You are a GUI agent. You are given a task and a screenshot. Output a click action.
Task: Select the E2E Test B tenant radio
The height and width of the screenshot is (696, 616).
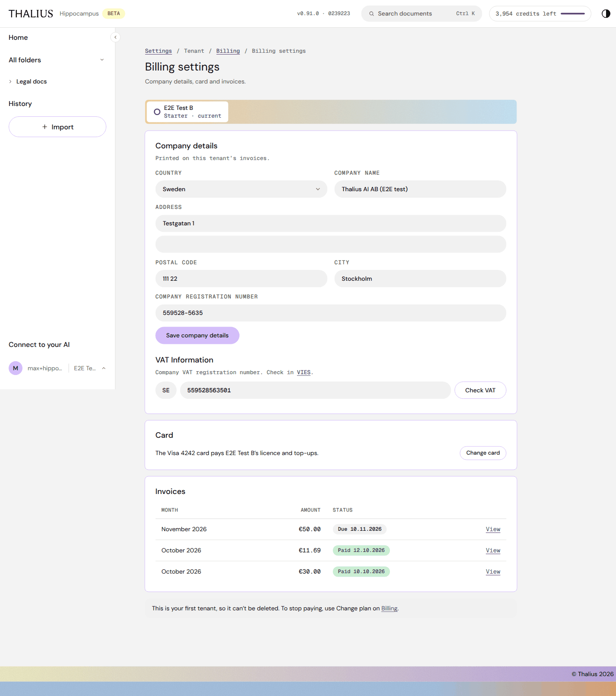pos(157,112)
